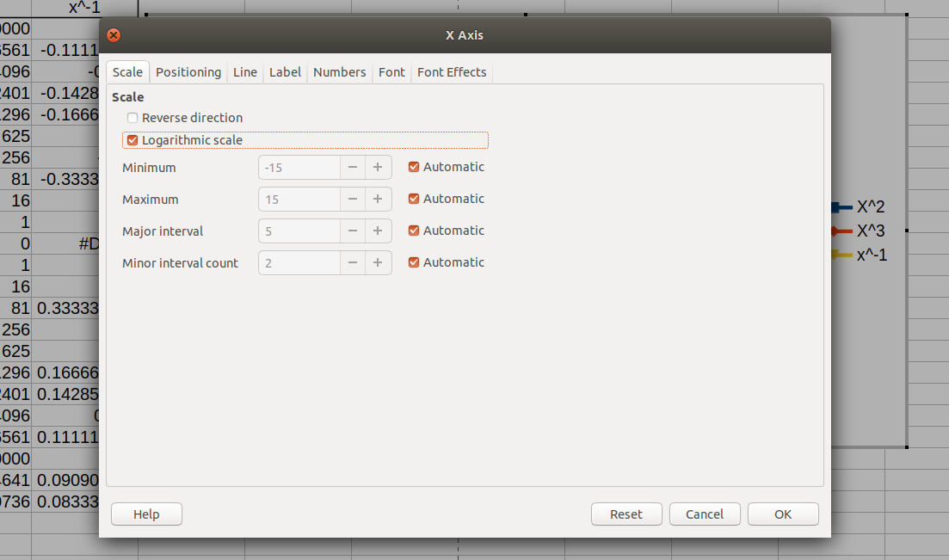
Task: Untick Automatic next to Maximum
Action: tap(414, 199)
